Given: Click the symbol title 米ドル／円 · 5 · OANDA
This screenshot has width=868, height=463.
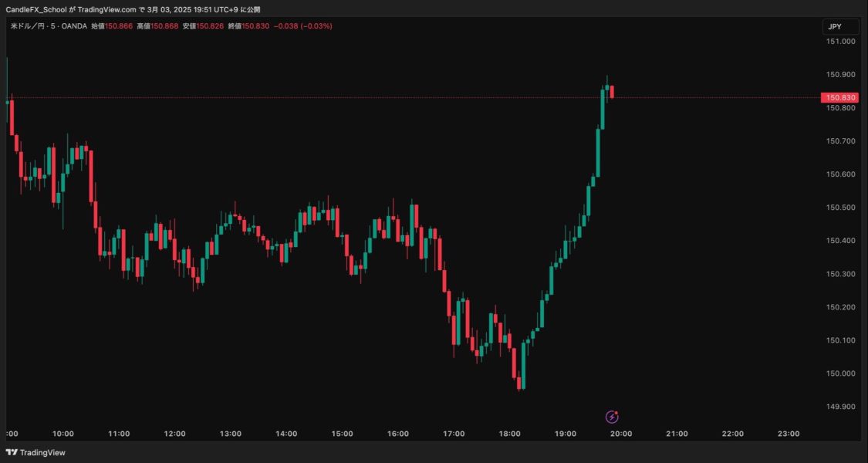Looking at the screenshot, I should point(49,26).
